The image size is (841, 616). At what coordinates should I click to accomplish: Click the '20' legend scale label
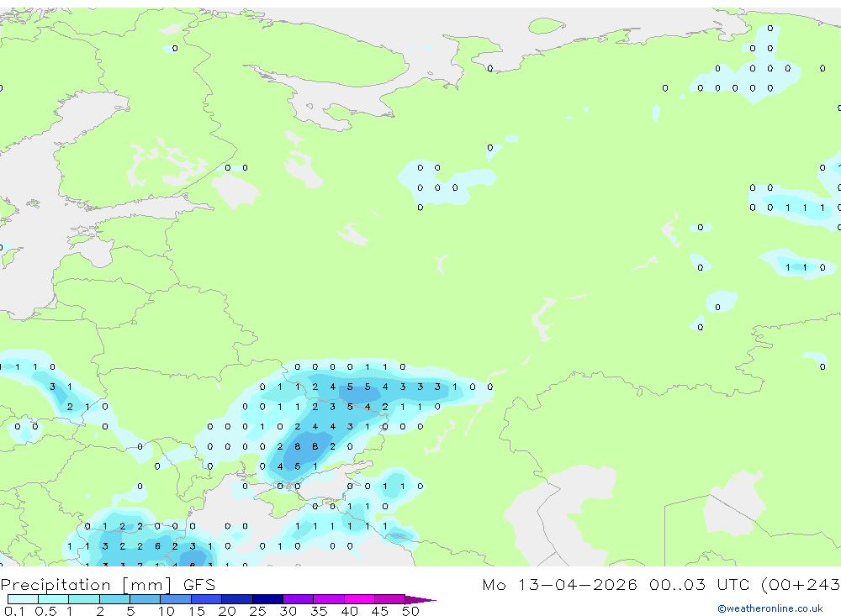click(227, 611)
